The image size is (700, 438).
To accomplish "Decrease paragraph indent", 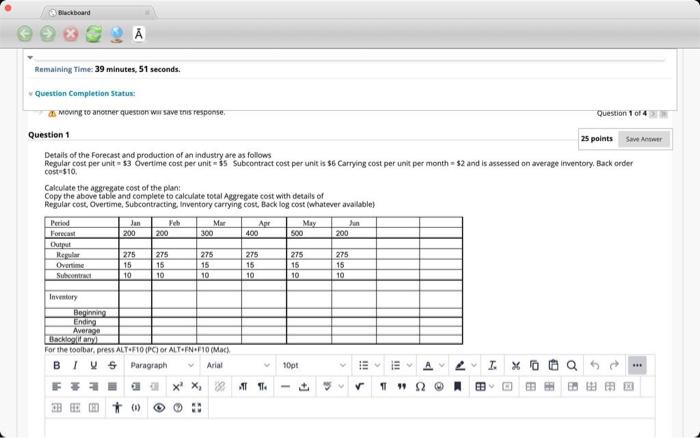I will [154, 387].
